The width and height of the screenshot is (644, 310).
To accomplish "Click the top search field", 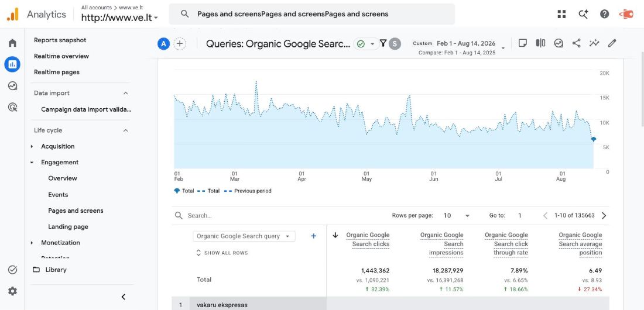I will pyautogui.click(x=311, y=14).
